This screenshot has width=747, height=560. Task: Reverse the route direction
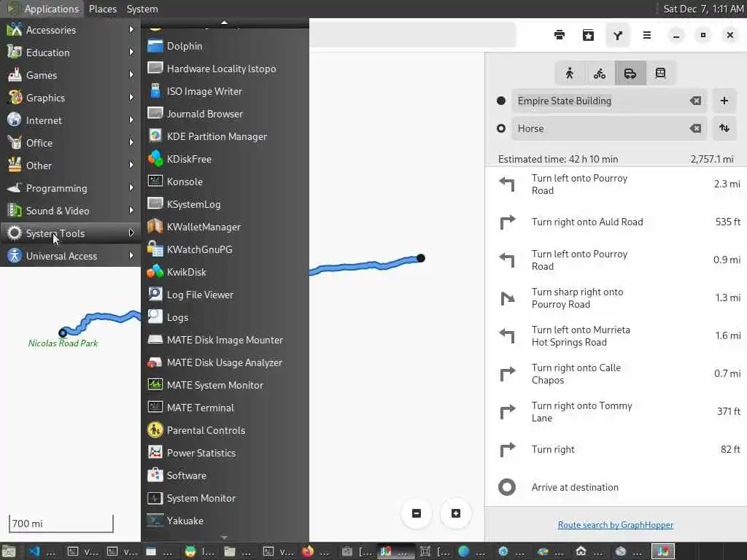724,128
